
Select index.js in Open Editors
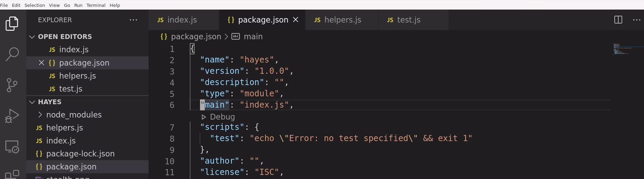(88, 50)
